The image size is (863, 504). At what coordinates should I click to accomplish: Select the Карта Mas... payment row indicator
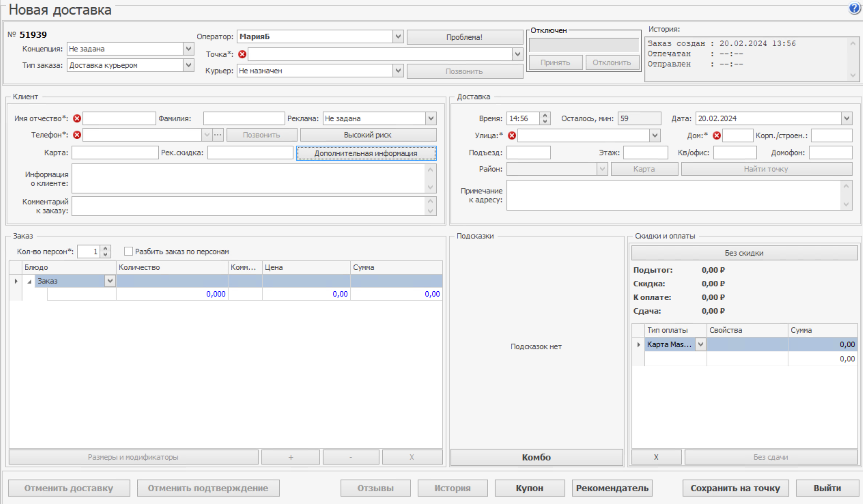coord(638,345)
